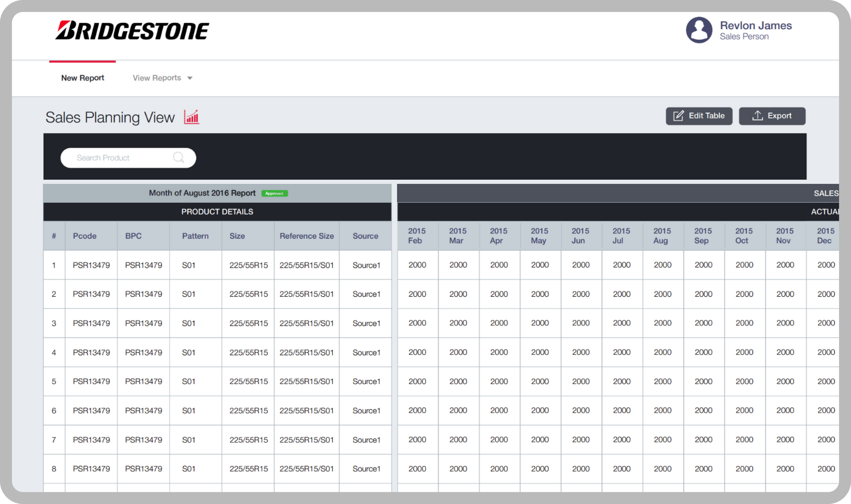Click the Bridgestone logo
This screenshot has width=851, height=504.
tap(132, 31)
